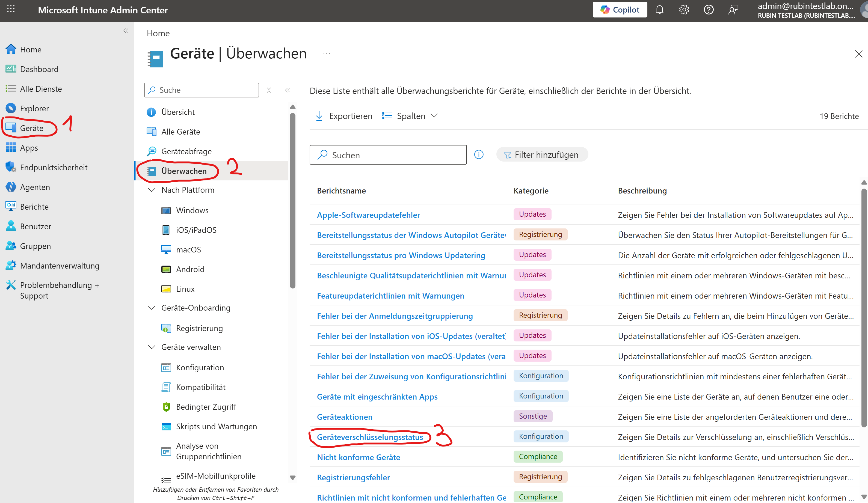868x503 pixels.
Task: Open the feedback person icon
Action: click(x=733, y=10)
